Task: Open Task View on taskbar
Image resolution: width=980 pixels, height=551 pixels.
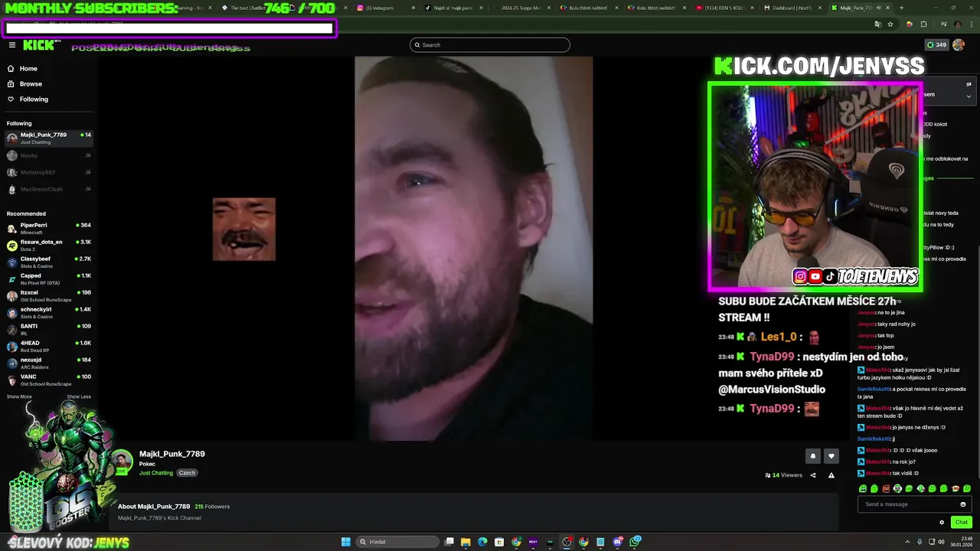Action: (x=449, y=542)
